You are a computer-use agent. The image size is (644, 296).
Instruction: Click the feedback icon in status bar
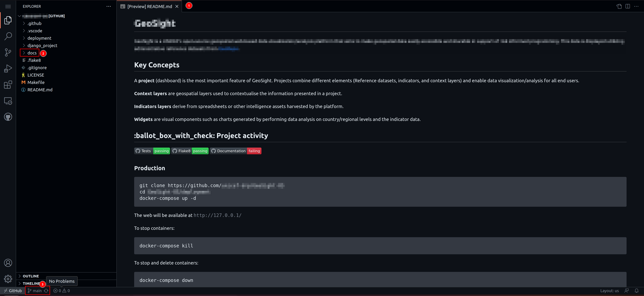pos(627,291)
